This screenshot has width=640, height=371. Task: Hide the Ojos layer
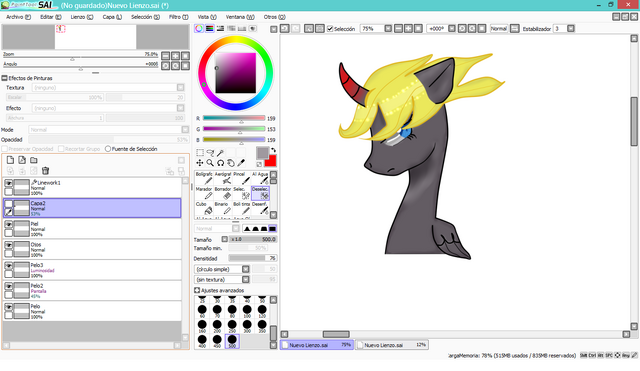tap(9, 245)
